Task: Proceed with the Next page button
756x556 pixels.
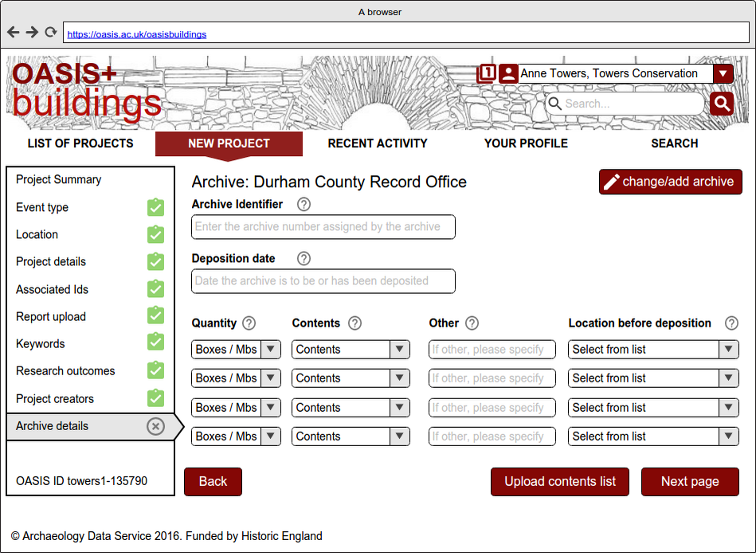Action: (690, 481)
